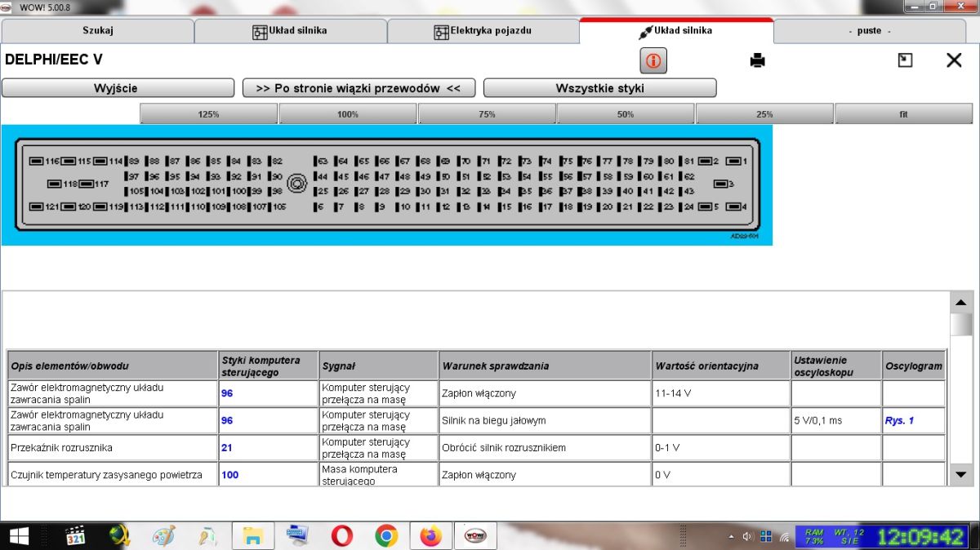Click 'Styki komputera sterującego' column header

[x=268, y=366]
